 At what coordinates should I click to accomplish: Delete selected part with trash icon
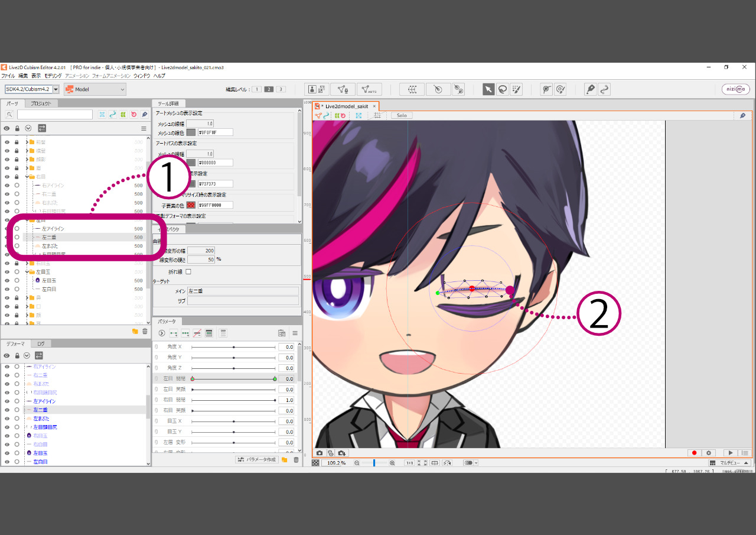tap(145, 331)
